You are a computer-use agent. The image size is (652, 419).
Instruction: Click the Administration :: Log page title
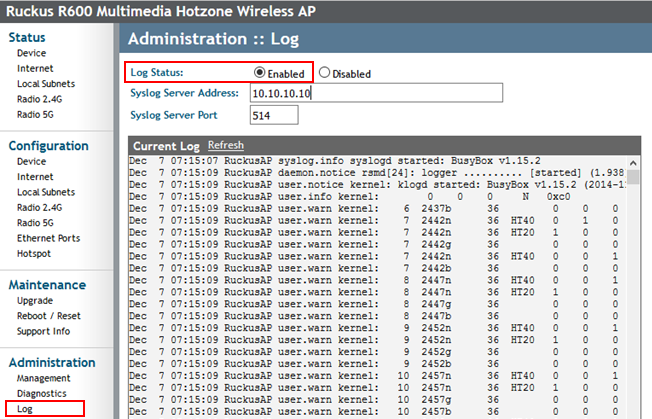213,39
